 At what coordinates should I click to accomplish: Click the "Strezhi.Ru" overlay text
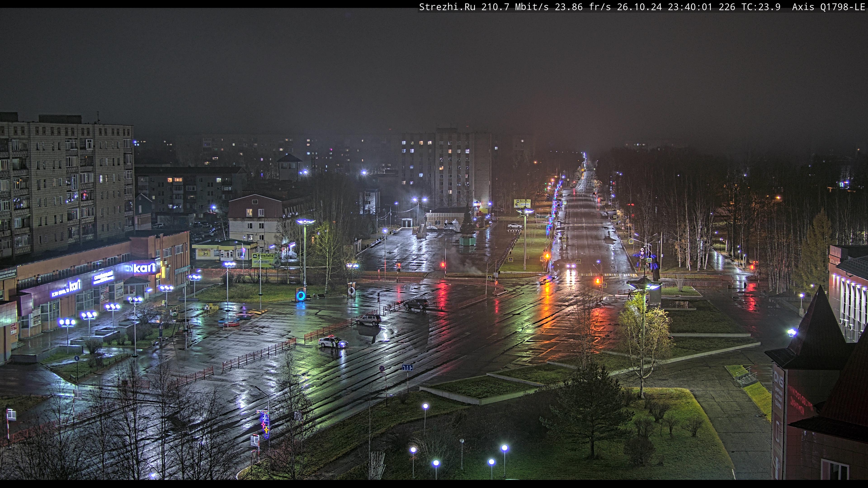click(447, 7)
